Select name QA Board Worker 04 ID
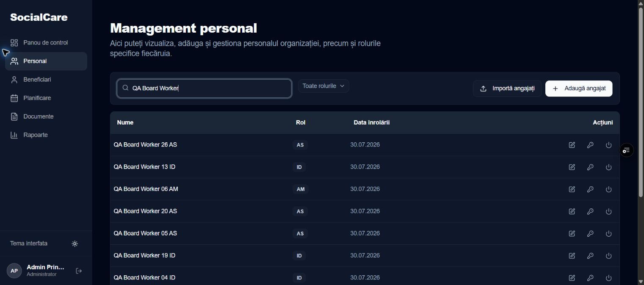The width and height of the screenshot is (644, 285). click(x=144, y=277)
